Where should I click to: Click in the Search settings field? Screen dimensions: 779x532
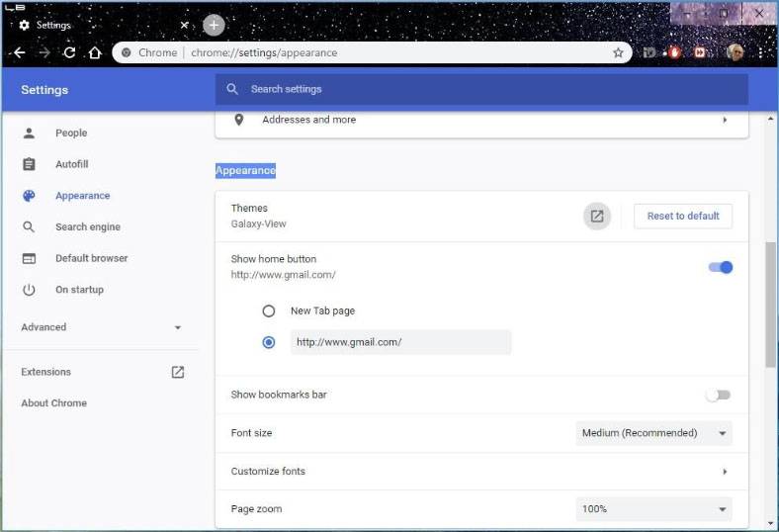[x=481, y=89]
